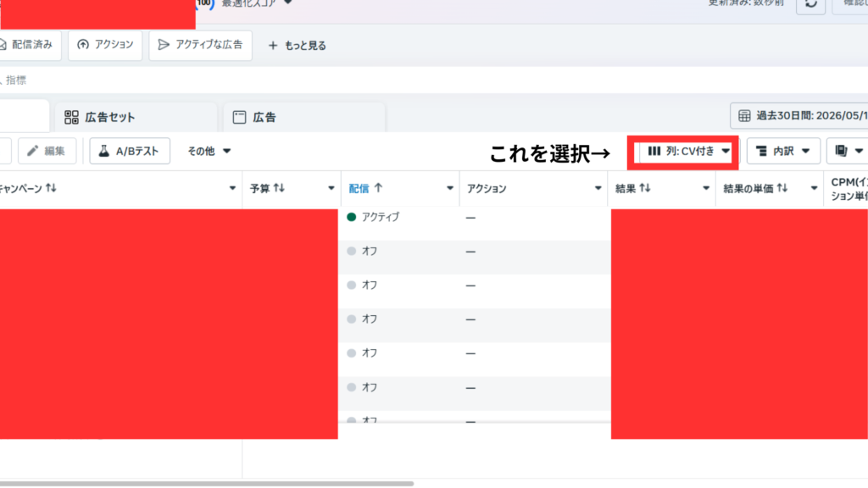
Task: Click the refresh icon in the top bar
Action: [811, 3]
